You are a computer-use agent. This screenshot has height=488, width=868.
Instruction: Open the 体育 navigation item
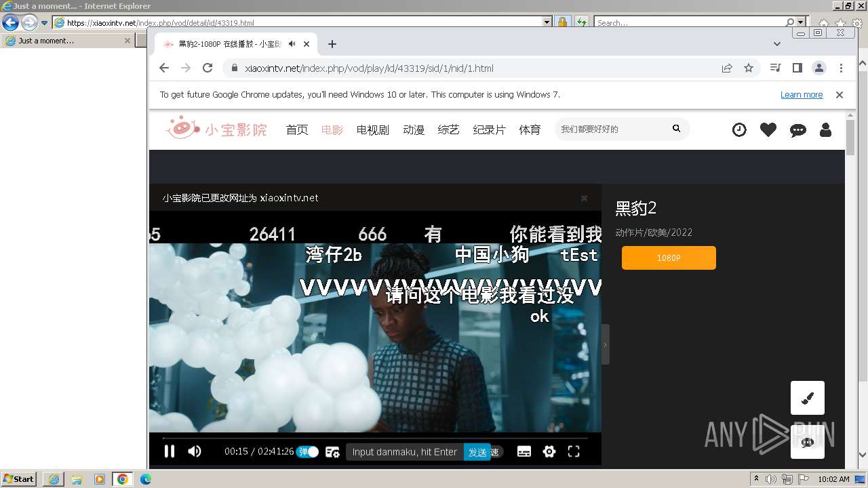tap(530, 129)
